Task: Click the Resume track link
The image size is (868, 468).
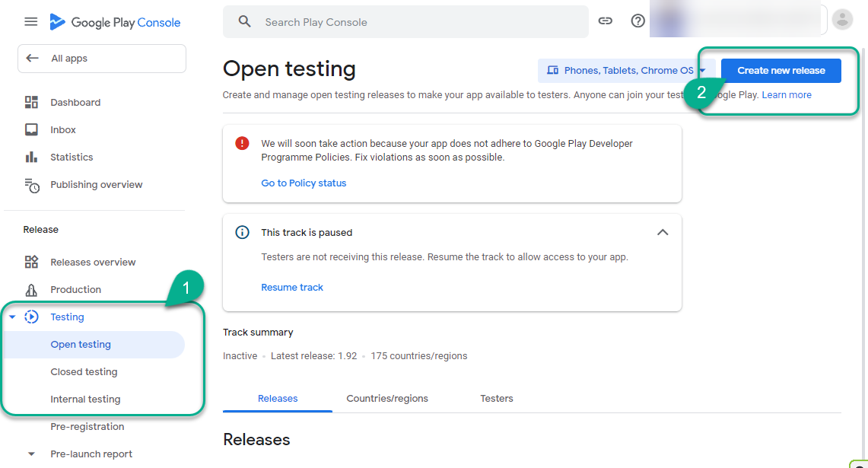Action: pyautogui.click(x=292, y=287)
